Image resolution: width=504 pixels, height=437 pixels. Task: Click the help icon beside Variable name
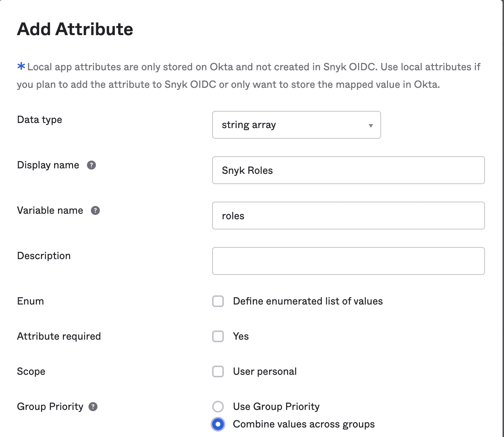pyautogui.click(x=95, y=210)
